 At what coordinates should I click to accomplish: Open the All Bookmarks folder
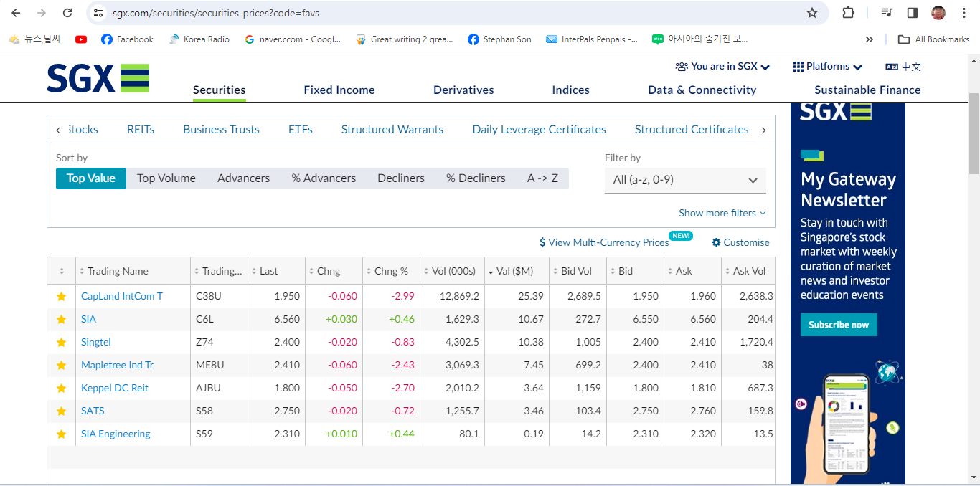coord(934,39)
